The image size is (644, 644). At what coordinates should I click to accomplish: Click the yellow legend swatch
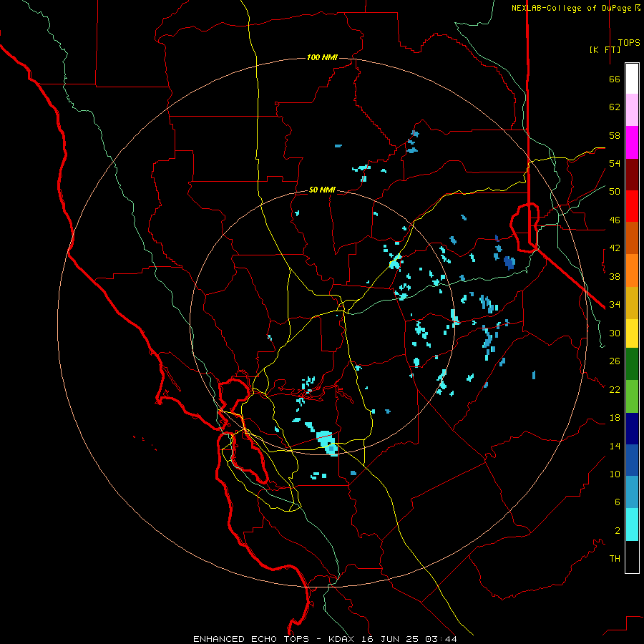632,333
